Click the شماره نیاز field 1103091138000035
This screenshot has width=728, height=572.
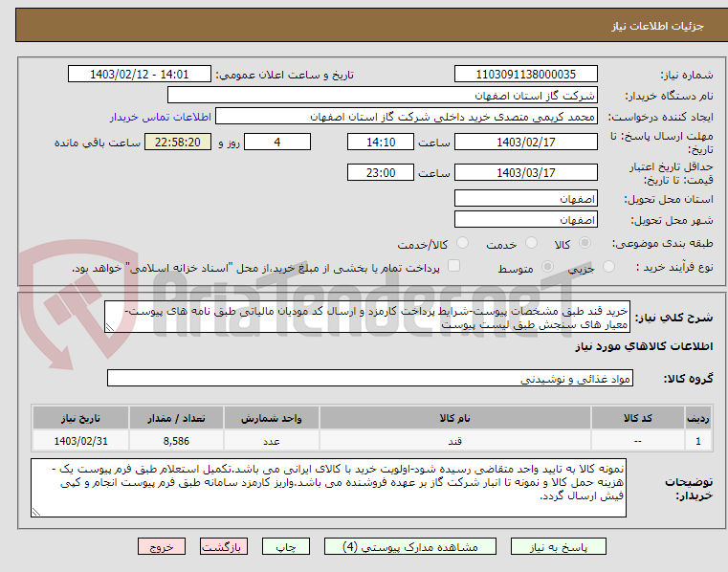[525, 75]
